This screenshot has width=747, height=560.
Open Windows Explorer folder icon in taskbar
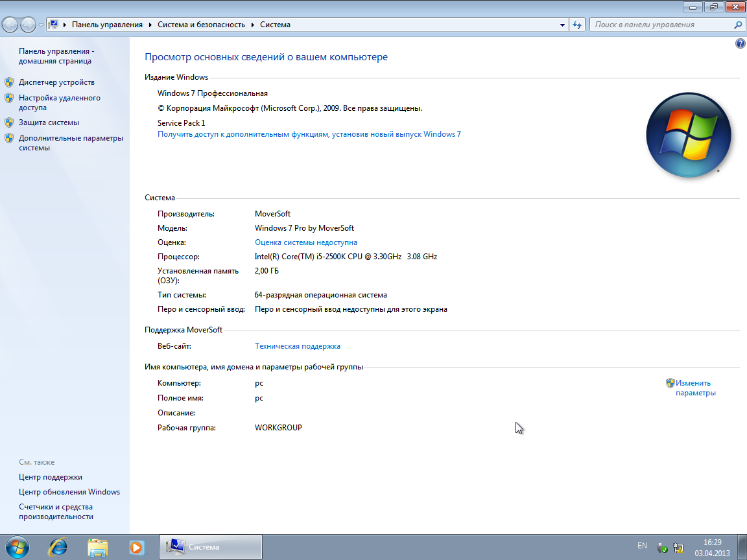click(97, 547)
